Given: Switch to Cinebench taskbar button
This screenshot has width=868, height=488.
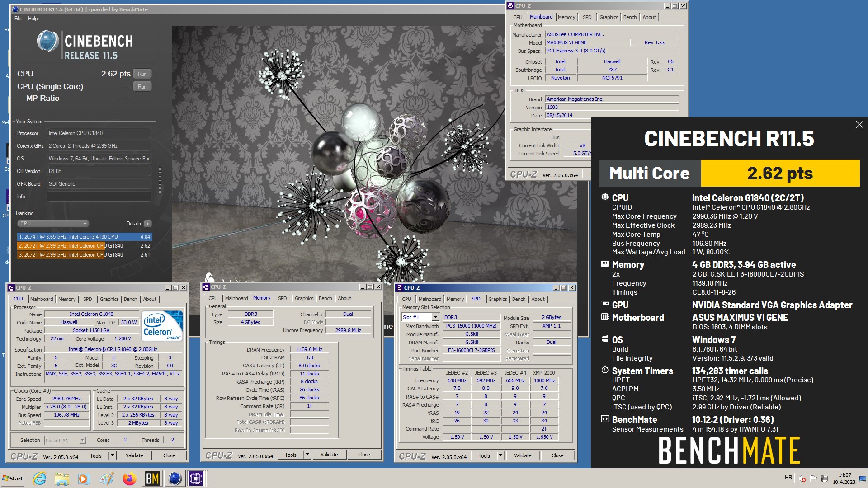Looking at the screenshot, I should pos(175,478).
